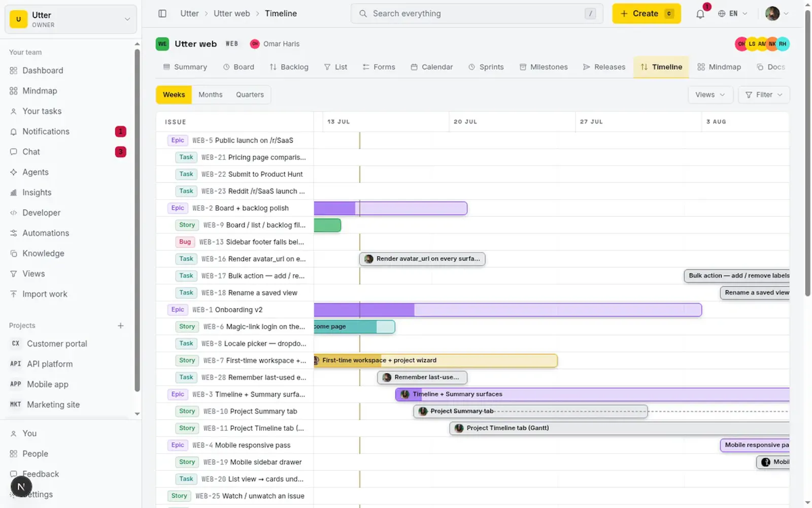Image resolution: width=812 pixels, height=508 pixels.
Task: Click the Project Summary tab timeline bar
Action: coord(530,411)
